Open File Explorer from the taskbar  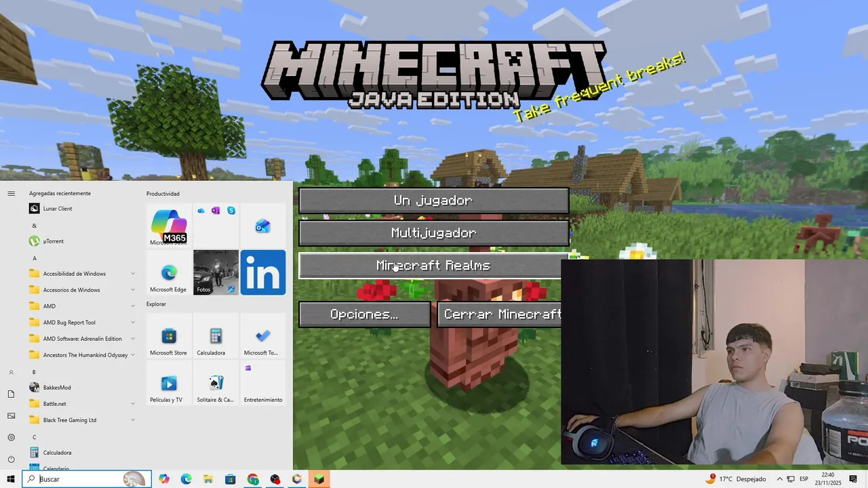208,479
